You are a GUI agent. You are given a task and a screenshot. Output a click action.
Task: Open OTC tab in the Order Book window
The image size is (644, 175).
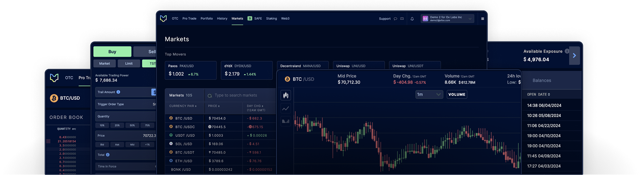69,78
